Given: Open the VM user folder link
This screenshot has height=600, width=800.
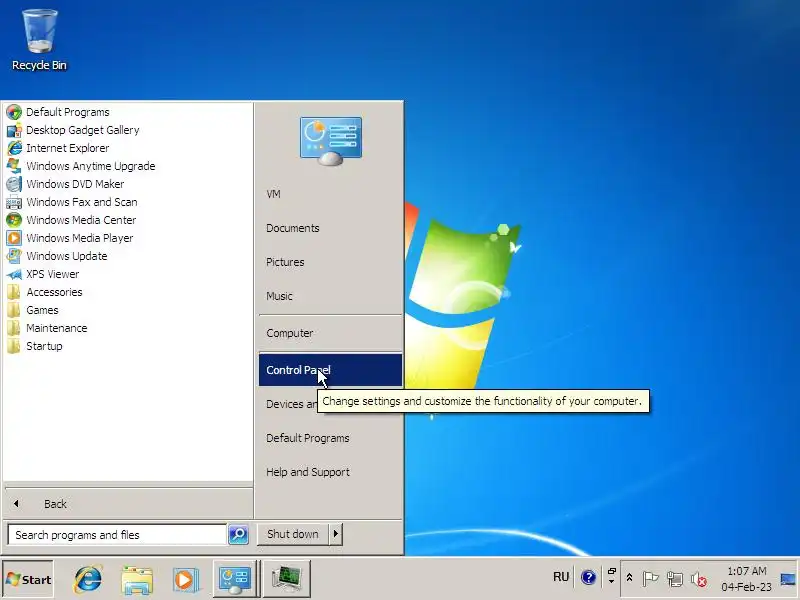Looking at the screenshot, I should point(330,194).
